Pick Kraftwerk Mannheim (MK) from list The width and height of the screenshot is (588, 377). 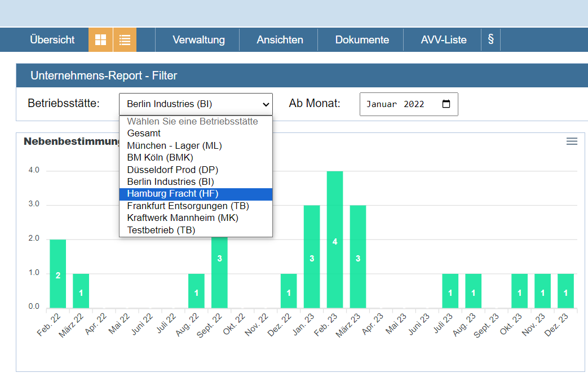(183, 218)
